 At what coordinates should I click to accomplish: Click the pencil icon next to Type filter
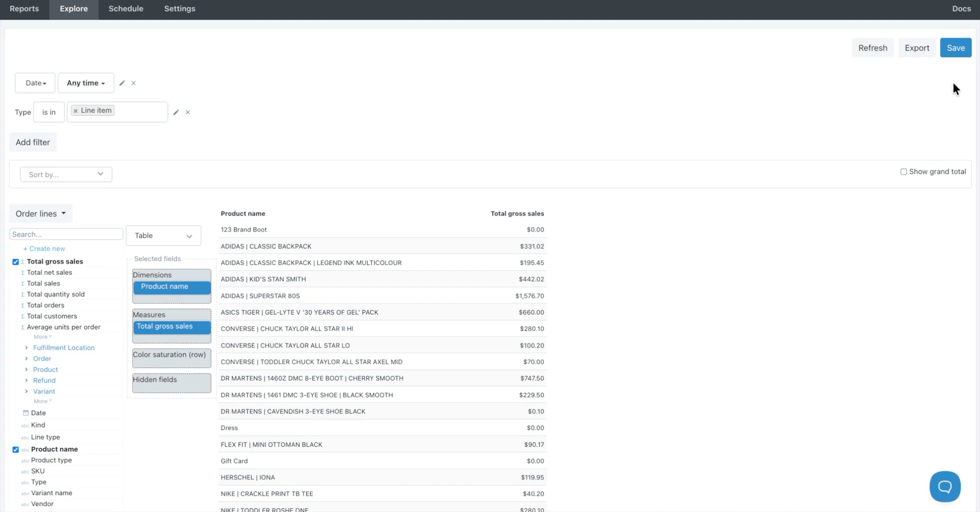(x=176, y=112)
